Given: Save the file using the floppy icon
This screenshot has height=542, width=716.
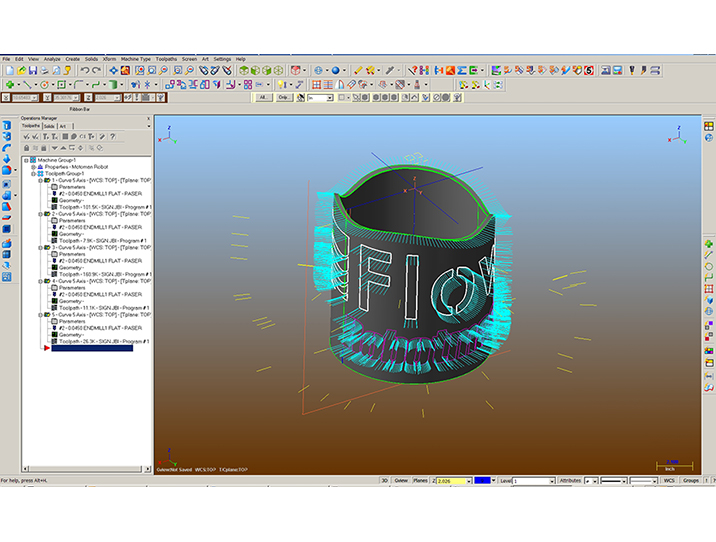Looking at the screenshot, I should (x=33, y=70).
